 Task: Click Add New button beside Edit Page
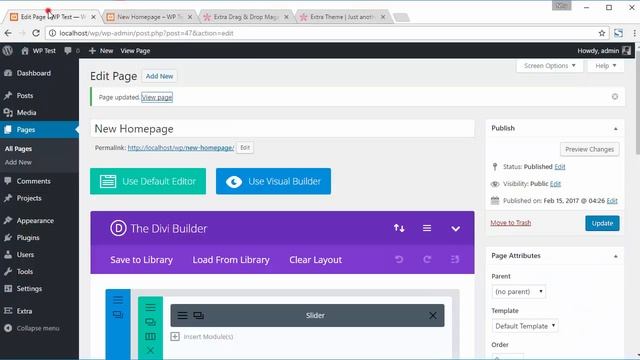[x=159, y=76]
